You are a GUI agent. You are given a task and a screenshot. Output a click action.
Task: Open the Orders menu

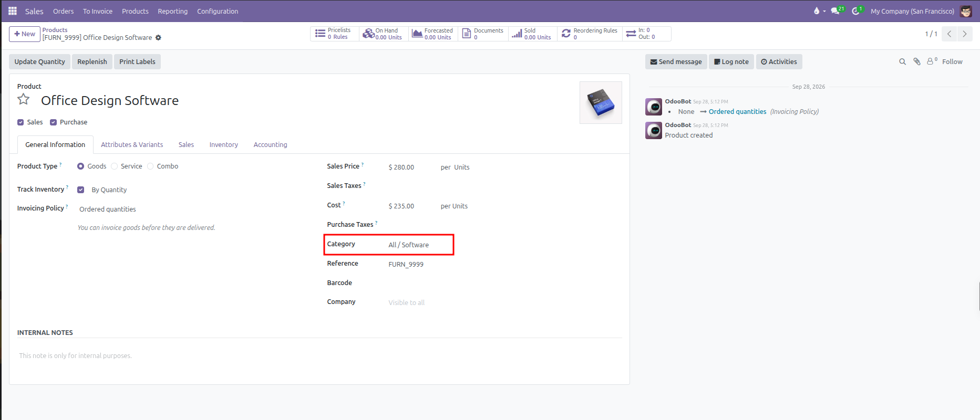click(63, 11)
